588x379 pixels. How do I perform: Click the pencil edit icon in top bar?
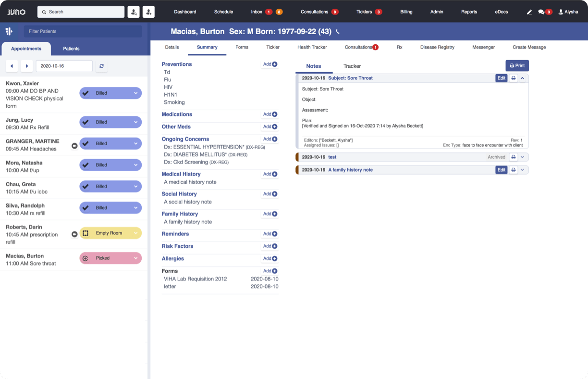529,12
